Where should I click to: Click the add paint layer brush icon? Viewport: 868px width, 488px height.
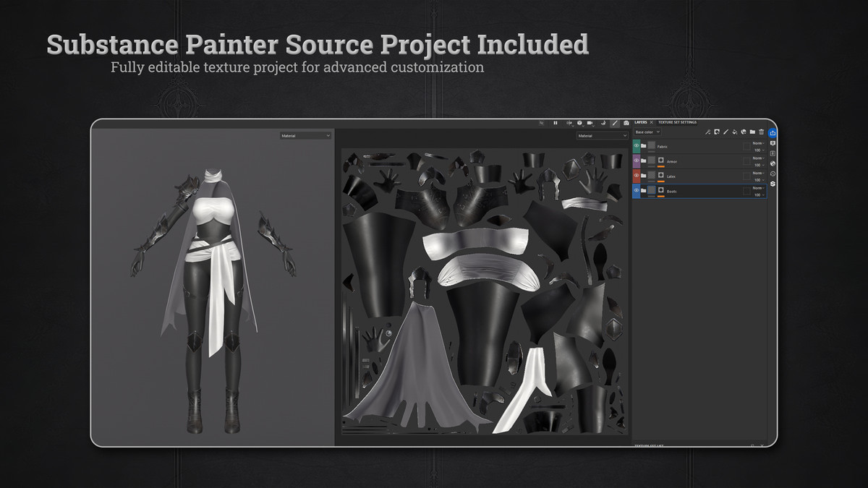coord(726,132)
